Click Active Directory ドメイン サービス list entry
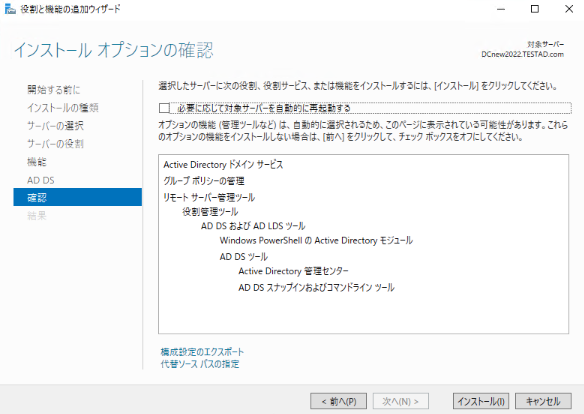 223,165
